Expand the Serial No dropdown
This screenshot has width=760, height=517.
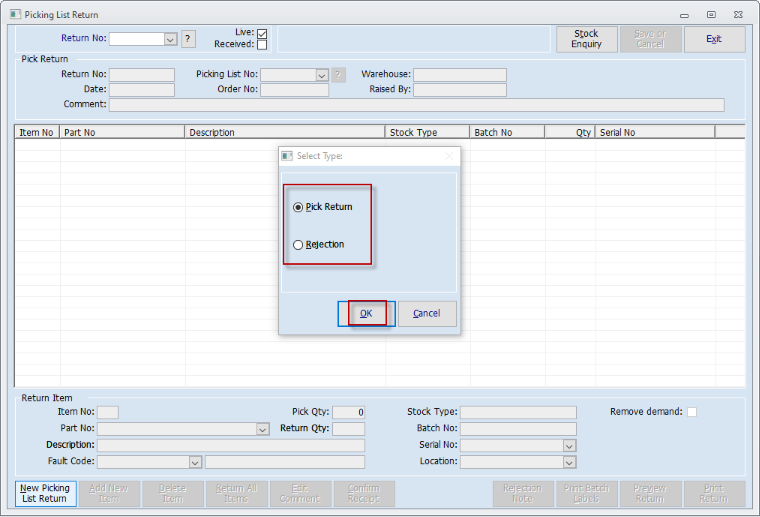569,446
